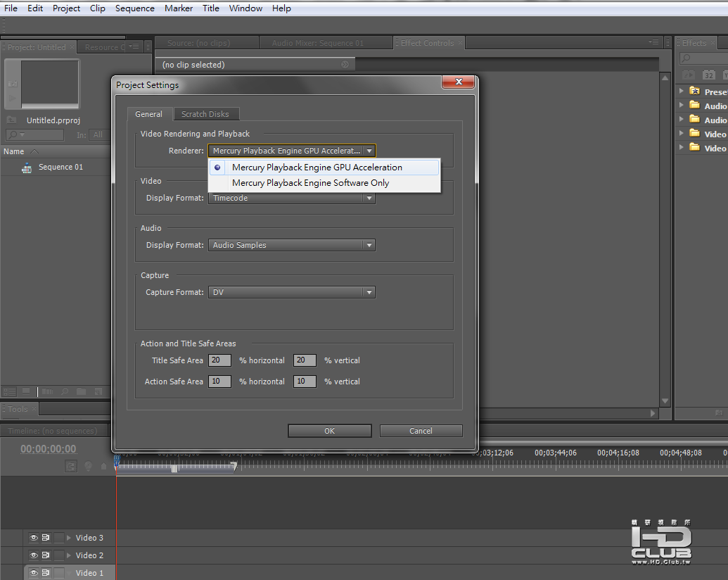Image resolution: width=728 pixels, height=580 pixels.
Task: Toggle Accelerated Effects filter icon
Action: coord(688,75)
